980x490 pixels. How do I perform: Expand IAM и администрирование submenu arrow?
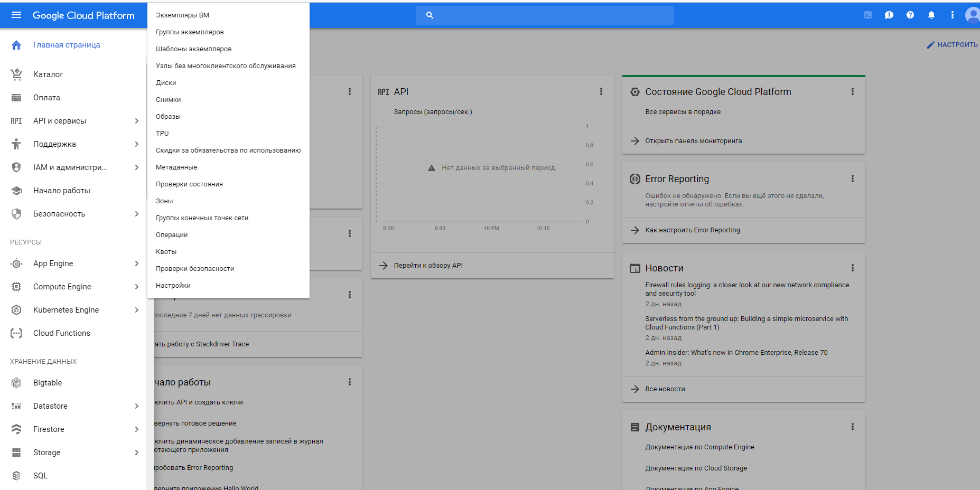[x=137, y=167]
